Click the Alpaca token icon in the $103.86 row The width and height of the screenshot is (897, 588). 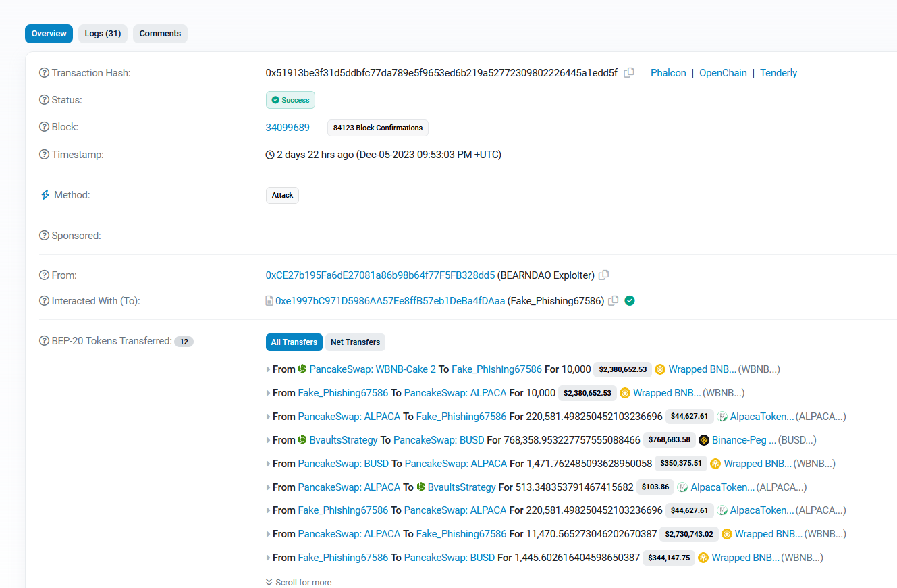coord(682,487)
